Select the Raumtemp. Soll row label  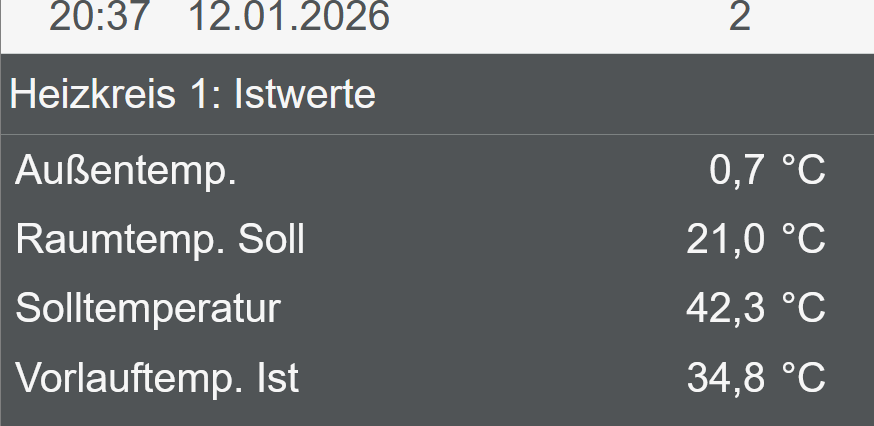(160, 240)
